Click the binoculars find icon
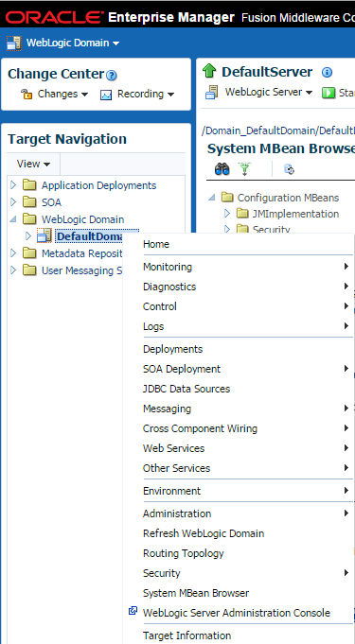The height and width of the screenshot is (644, 355). tap(222, 169)
